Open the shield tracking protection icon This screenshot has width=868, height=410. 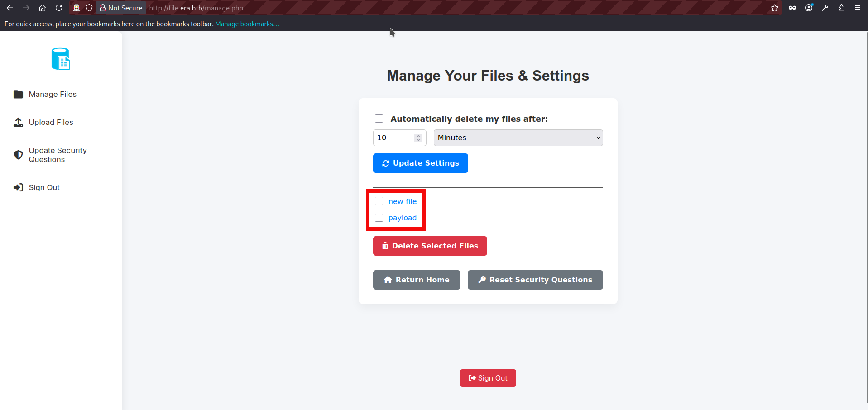[x=89, y=8]
